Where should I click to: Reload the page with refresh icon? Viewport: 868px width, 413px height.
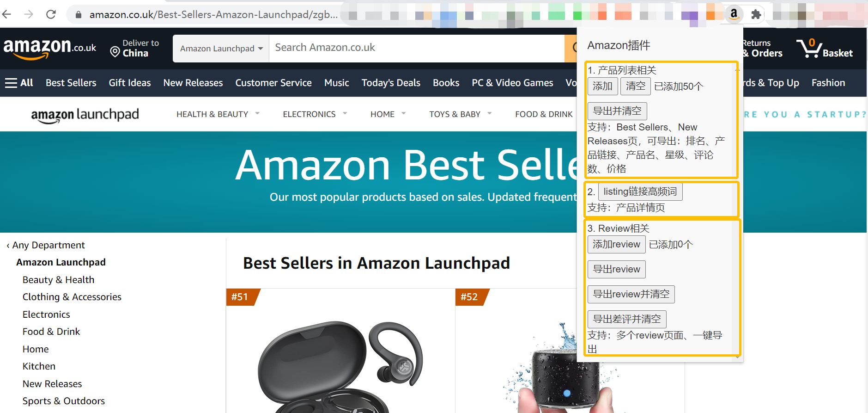coord(51,14)
